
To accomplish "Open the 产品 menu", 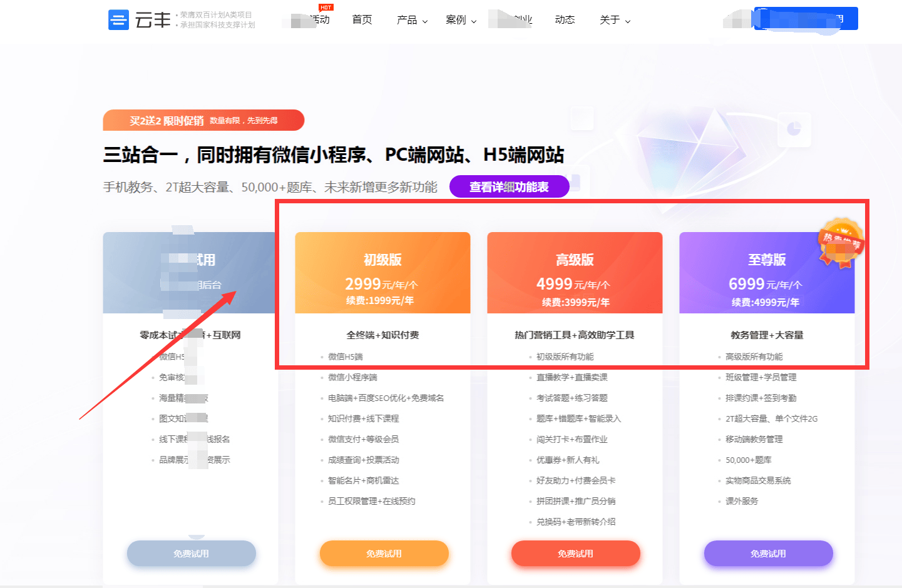I will 407,20.
